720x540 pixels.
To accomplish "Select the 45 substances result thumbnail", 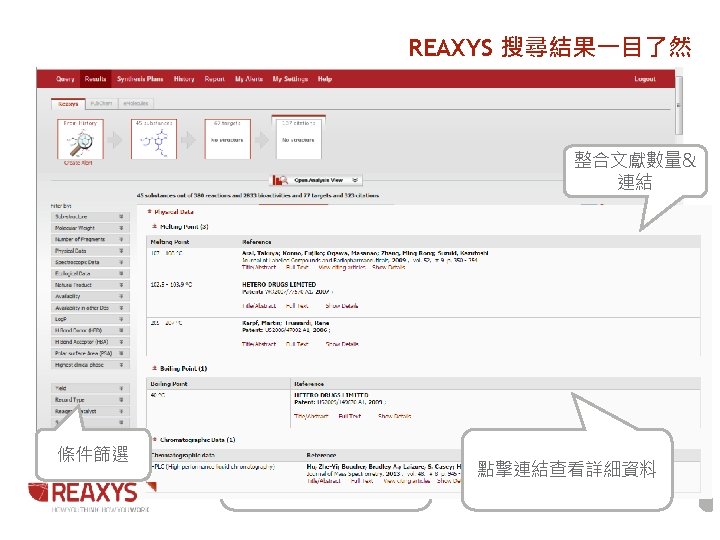I will tap(154, 139).
